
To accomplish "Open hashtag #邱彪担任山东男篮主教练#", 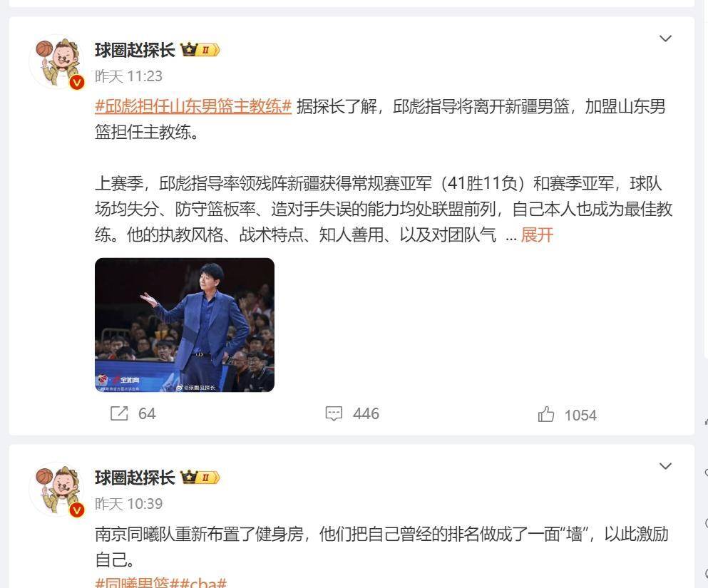I will (193, 106).
